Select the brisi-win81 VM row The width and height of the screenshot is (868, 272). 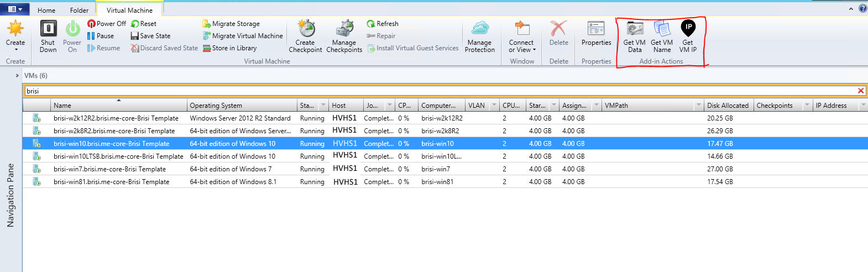tap(445, 182)
